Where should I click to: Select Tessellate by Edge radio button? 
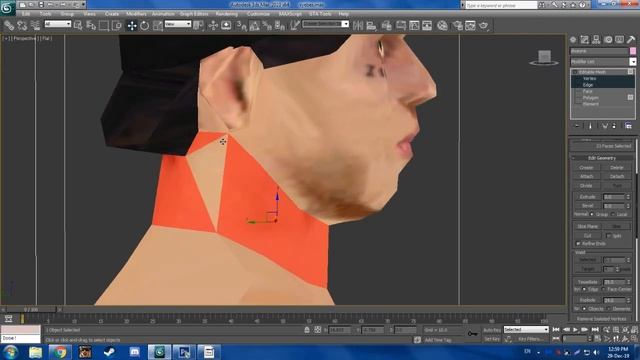click(x=584, y=289)
